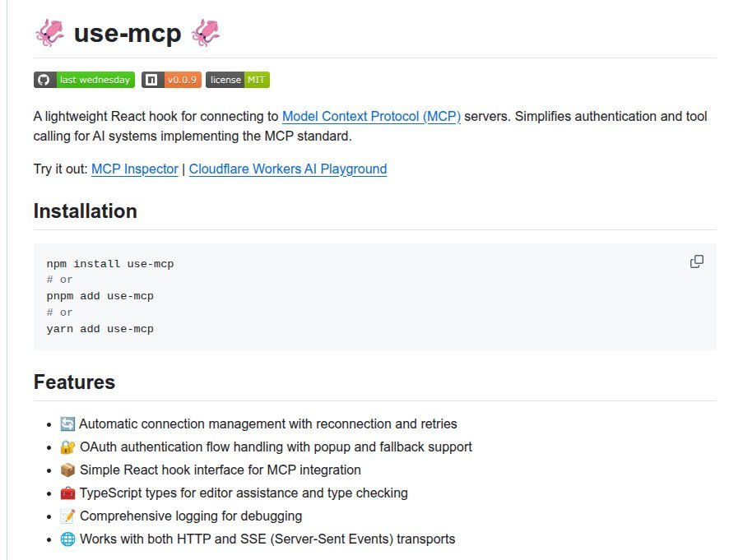The width and height of the screenshot is (743, 560).
Task: Click the GitHub logo on the first badge
Action: tap(44, 80)
